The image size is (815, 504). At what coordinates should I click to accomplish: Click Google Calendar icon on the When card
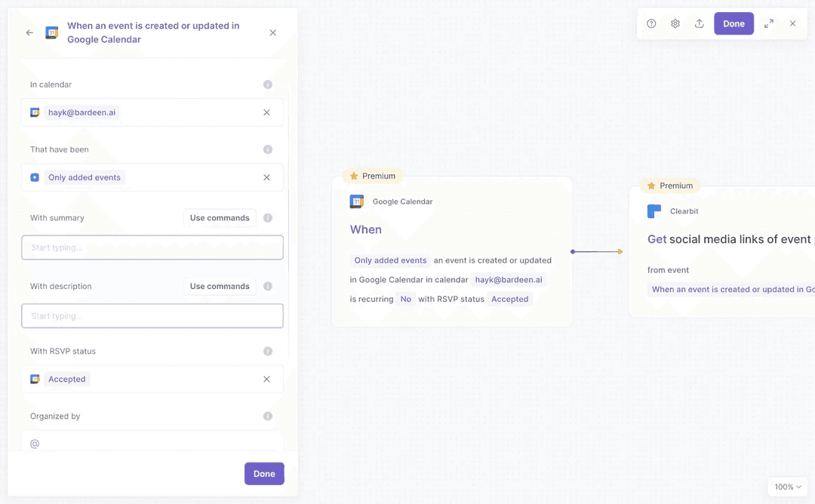[x=356, y=201]
